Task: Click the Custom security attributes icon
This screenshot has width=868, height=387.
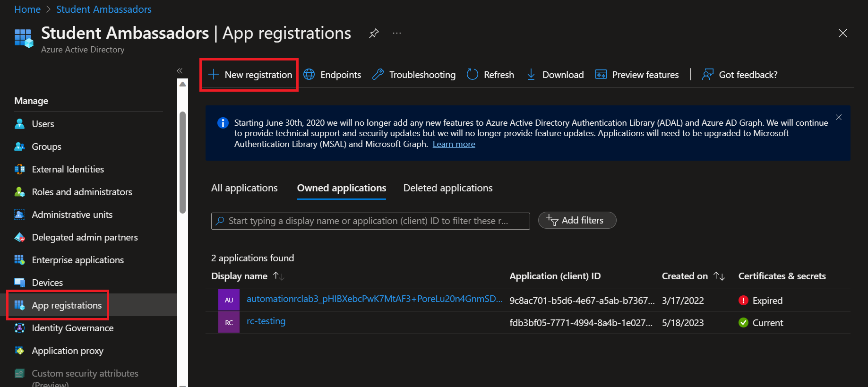Action: 20,373
